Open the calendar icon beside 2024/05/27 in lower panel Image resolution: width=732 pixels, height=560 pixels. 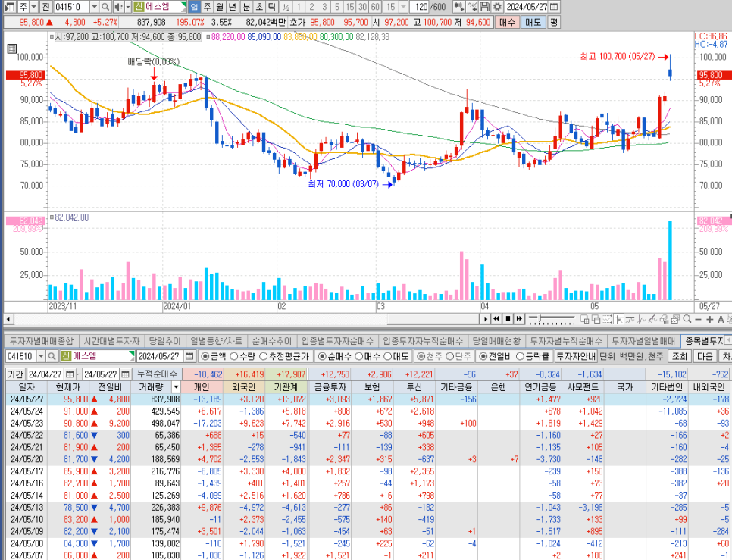(189, 356)
